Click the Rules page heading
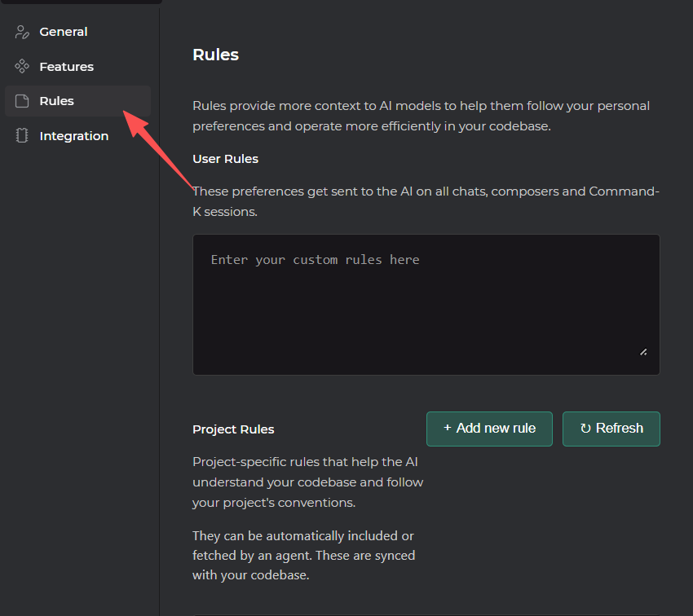This screenshot has width=693, height=616. click(x=216, y=55)
